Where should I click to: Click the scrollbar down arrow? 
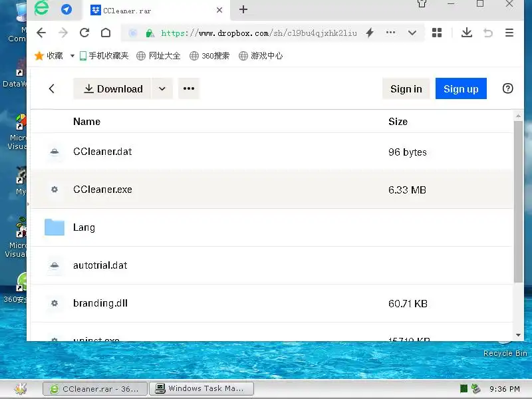click(x=518, y=335)
